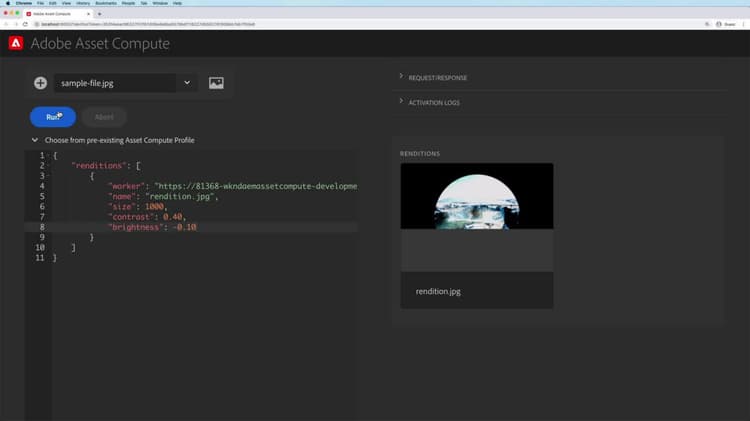Open the Edit menu
Image resolution: width=750 pixels, height=421 pixels.
point(53,3)
